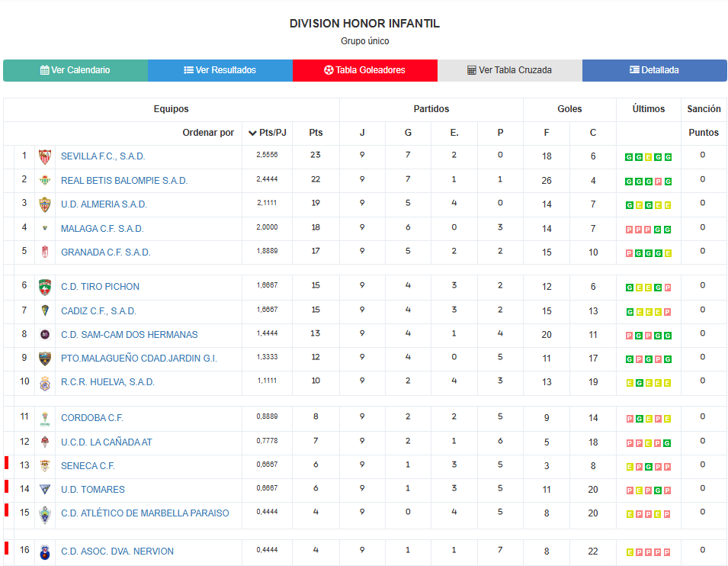Click the Cordoba C.F. crest icon

tap(45, 418)
